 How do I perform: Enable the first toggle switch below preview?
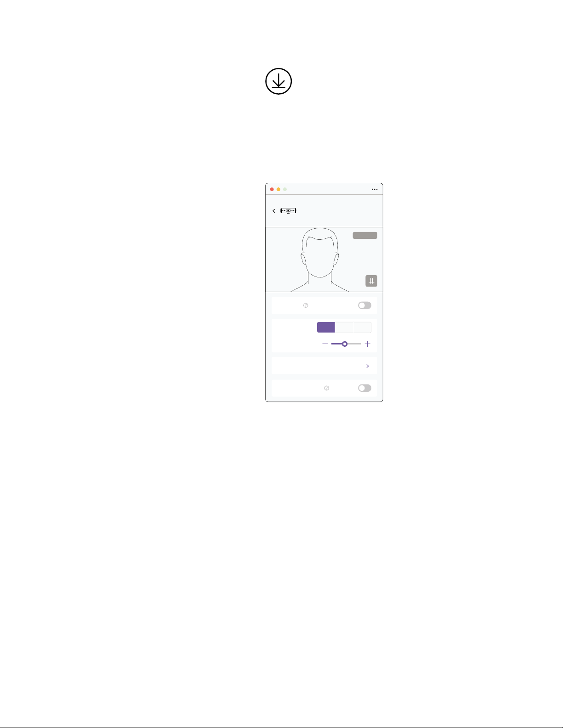click(x=364, y=305)
